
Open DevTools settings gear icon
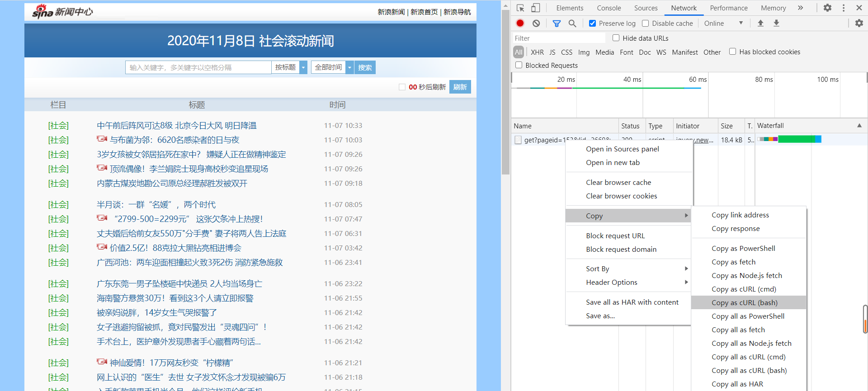[827, 8]
